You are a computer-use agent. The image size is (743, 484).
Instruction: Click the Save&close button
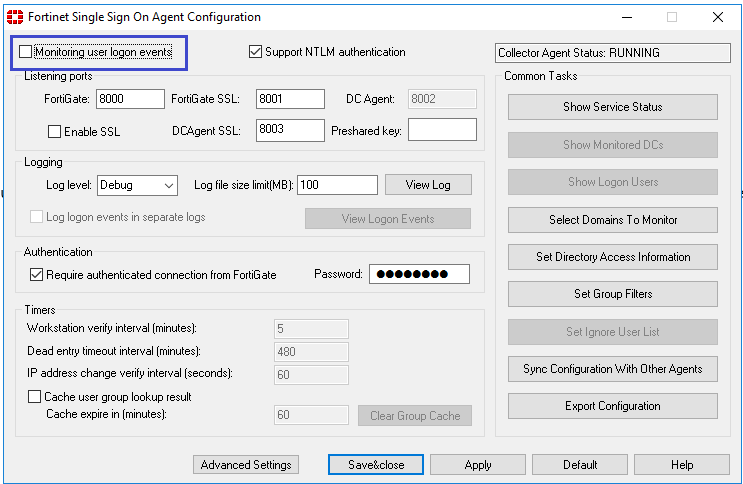[x=376, y=465]
